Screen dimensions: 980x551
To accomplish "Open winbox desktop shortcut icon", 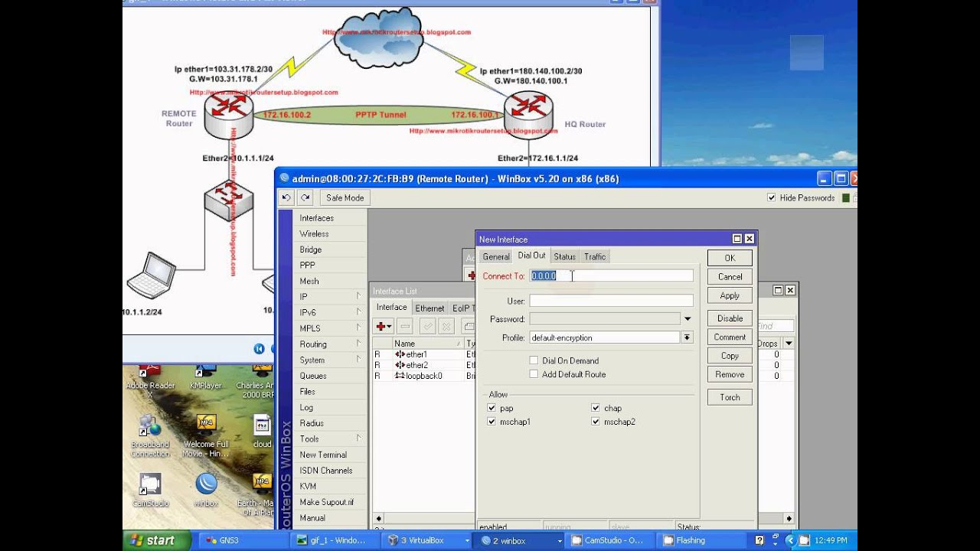I will [206, 484].
